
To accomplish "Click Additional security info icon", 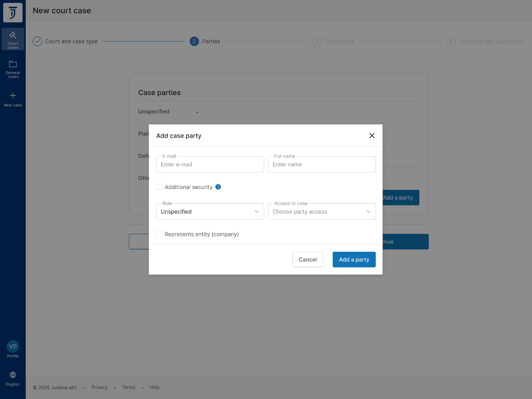I will click(218, 187).
